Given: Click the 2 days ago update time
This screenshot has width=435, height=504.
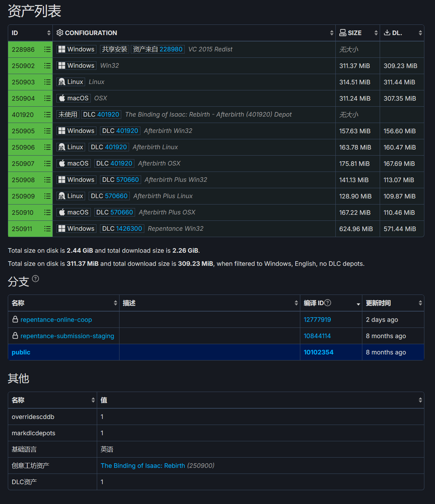Looking at the screenshot, I should click(382, 320).
